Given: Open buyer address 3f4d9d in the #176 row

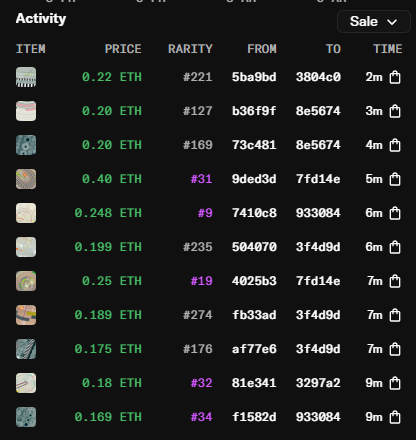Looking at the screenshot, I should click(x=318, y=349).
